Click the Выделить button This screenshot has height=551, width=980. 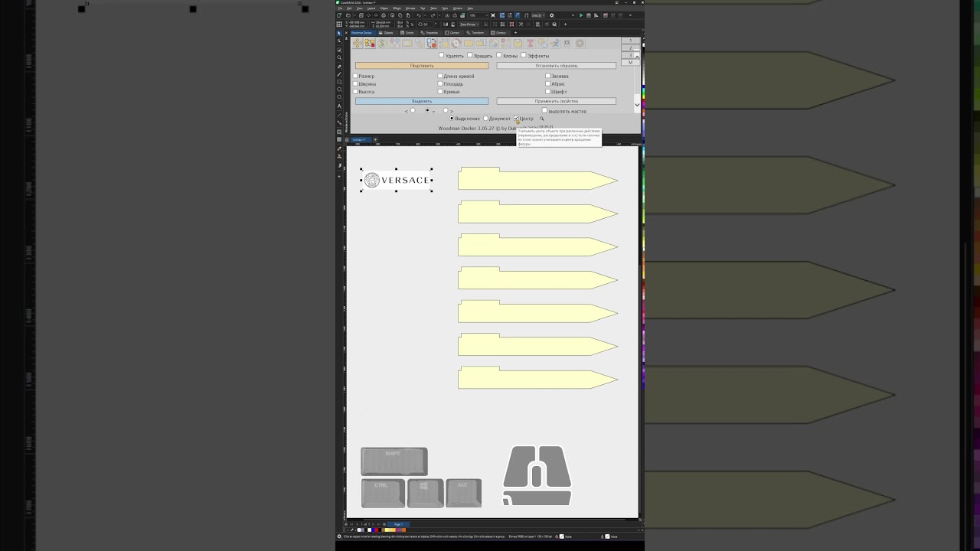pos(422,101)
